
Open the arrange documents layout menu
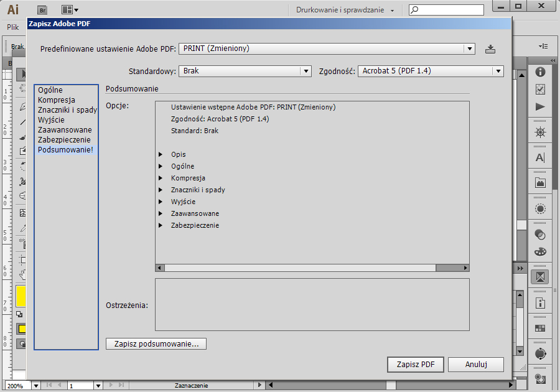pyautogui.click(x=70, y=10)
